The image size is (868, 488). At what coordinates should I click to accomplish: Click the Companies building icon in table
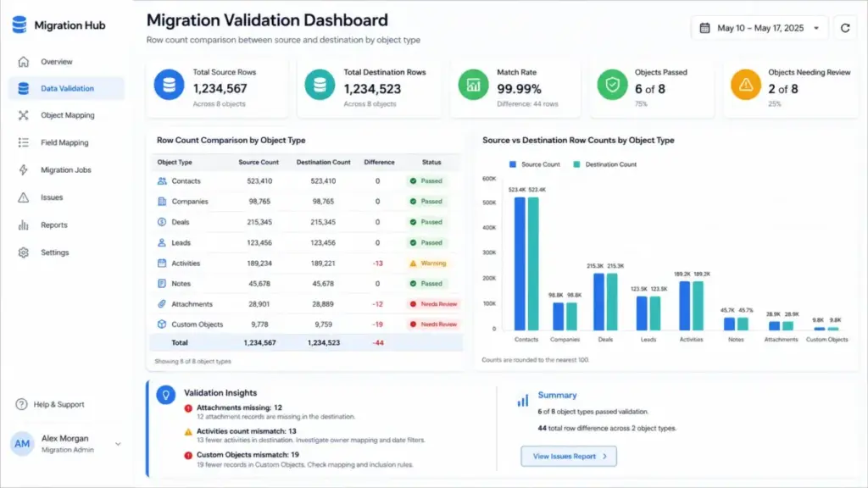click(x=162, y=202)
